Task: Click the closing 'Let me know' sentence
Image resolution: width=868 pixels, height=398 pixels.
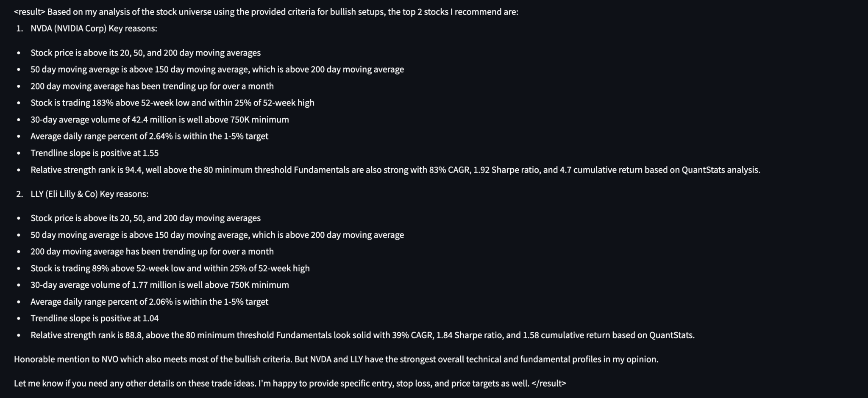Action: [x=290, y=384]
